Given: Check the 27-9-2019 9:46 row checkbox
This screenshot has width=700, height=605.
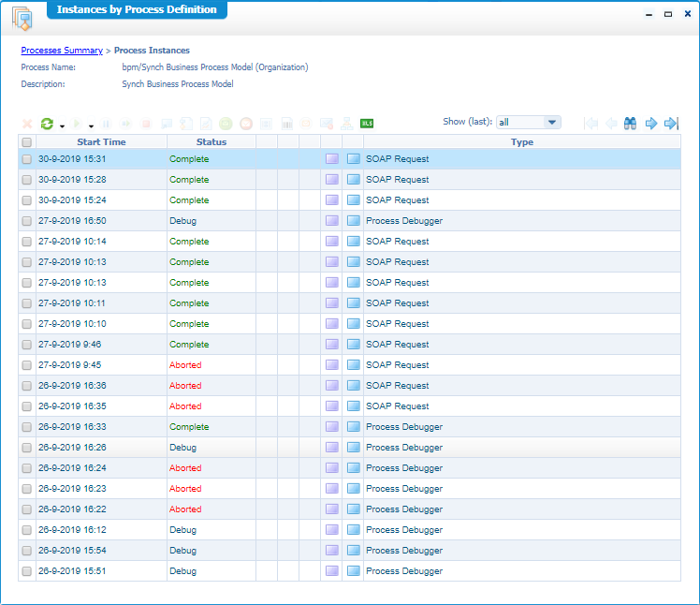Looking at the screenshot, I should 27,345.
